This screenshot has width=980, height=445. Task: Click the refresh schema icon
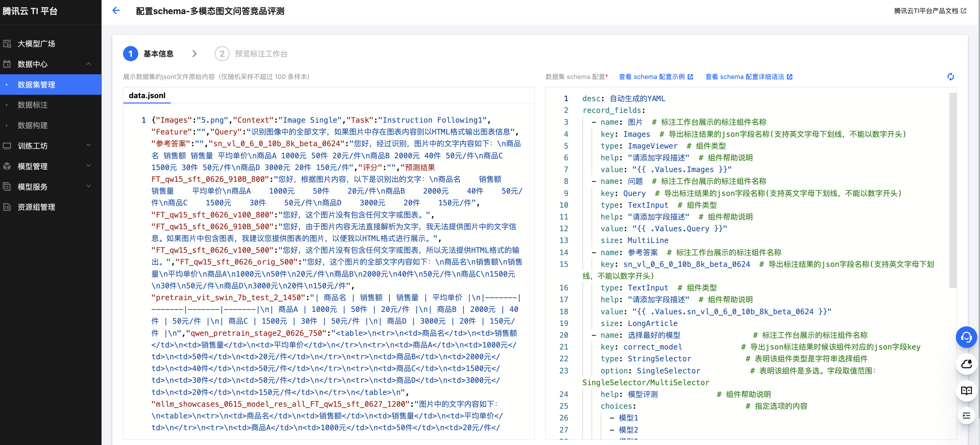951,77
